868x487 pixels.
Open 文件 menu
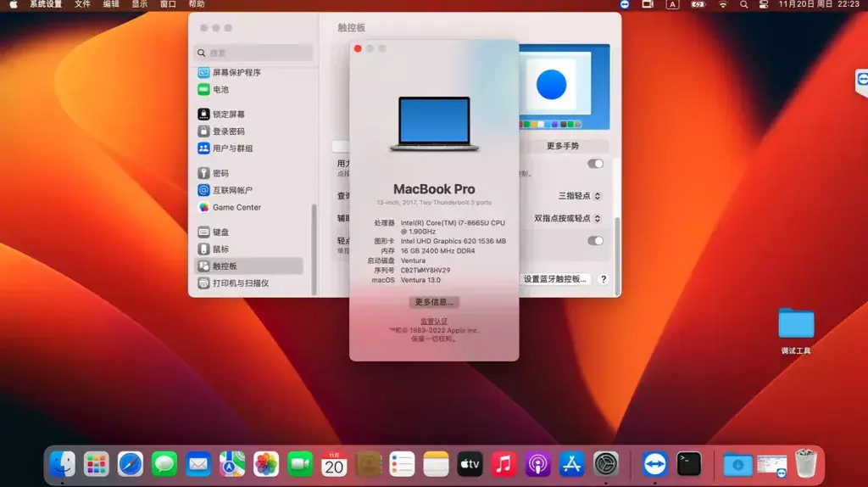pos(82,4)
